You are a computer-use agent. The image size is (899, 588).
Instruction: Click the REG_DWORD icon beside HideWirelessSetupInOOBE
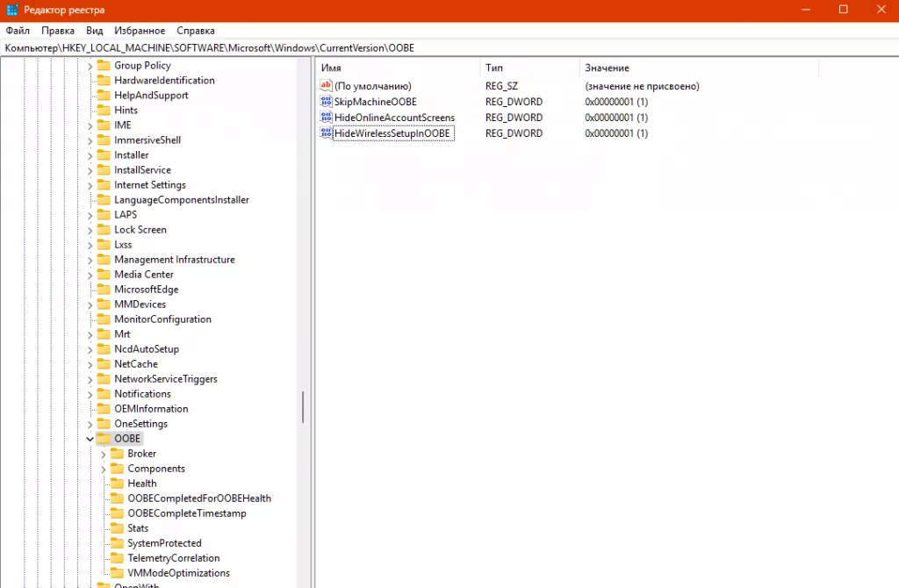pyautogui.click(x=326, y=133)
